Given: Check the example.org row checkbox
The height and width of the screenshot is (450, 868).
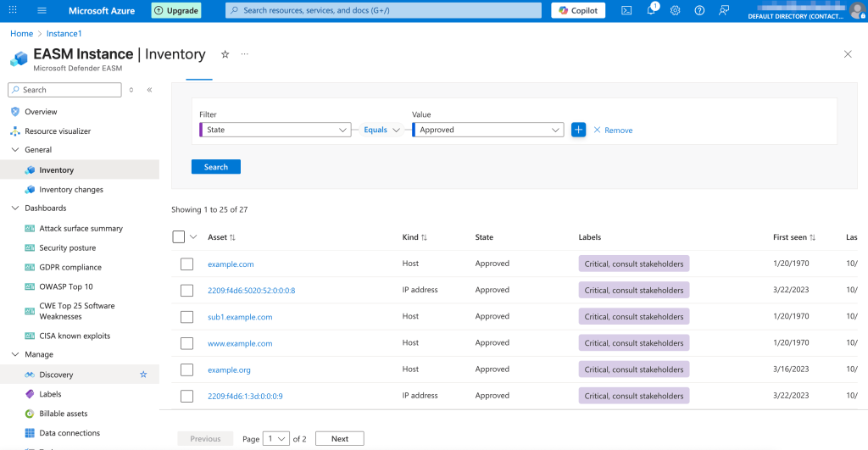Looking at the screenshot, I should (x=187, y=369).
